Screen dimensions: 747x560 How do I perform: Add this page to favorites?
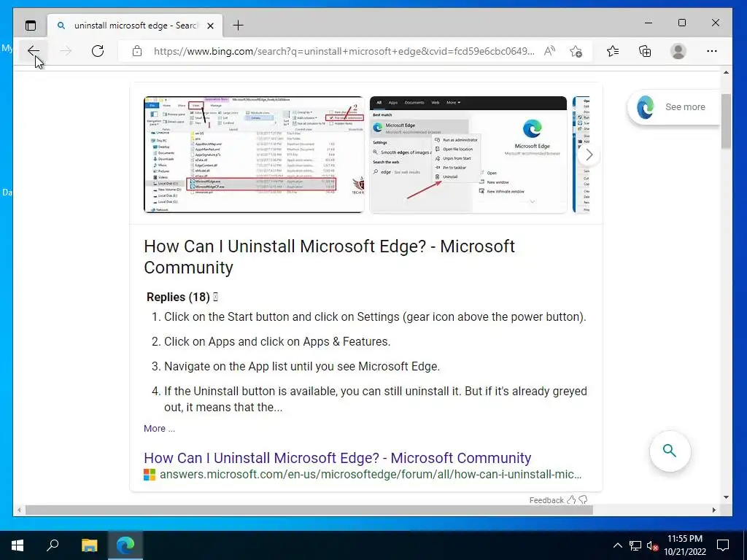[576, 51]
